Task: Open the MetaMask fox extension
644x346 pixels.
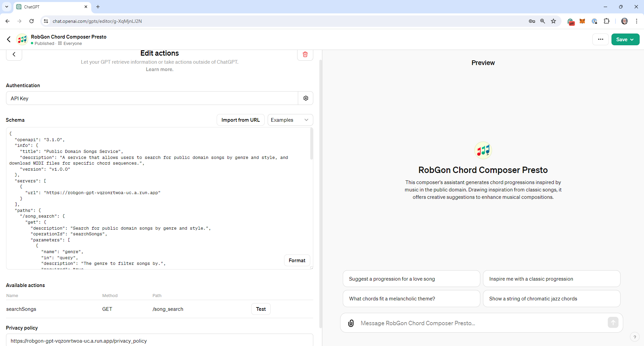Action: [582, 21]
